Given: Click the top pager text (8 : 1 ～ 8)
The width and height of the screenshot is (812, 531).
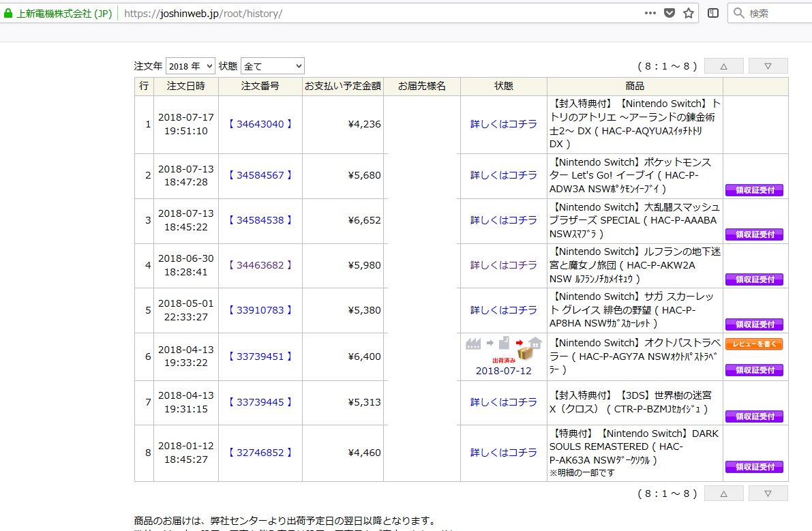Looking at the screenshot, I should 667,66.
